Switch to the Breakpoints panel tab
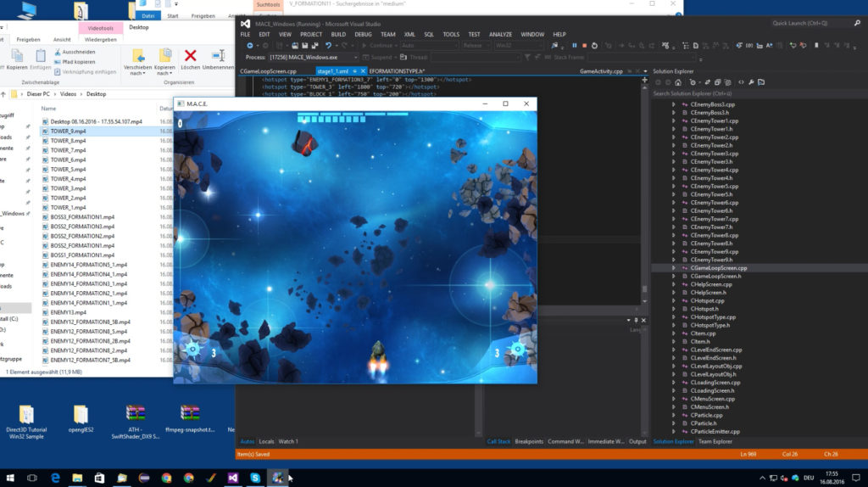Screen dimensions: 868x487 pyautogui.click(x=529, y=441)
